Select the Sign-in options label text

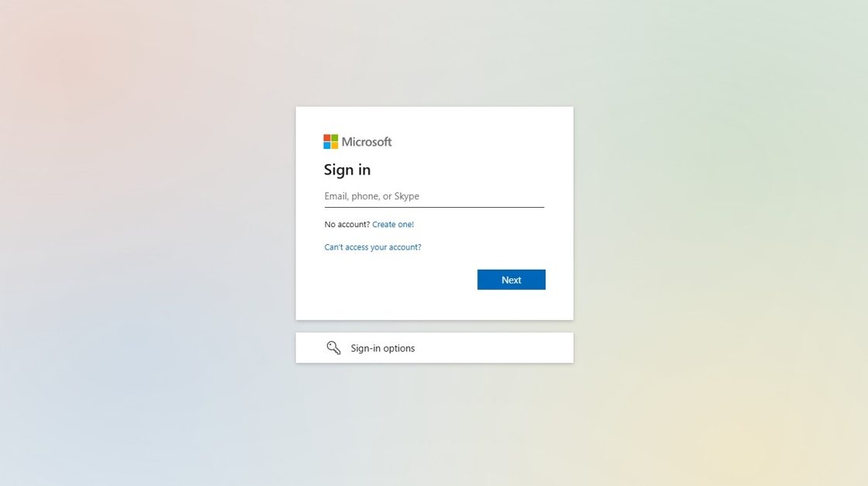(x=383, y=348)
